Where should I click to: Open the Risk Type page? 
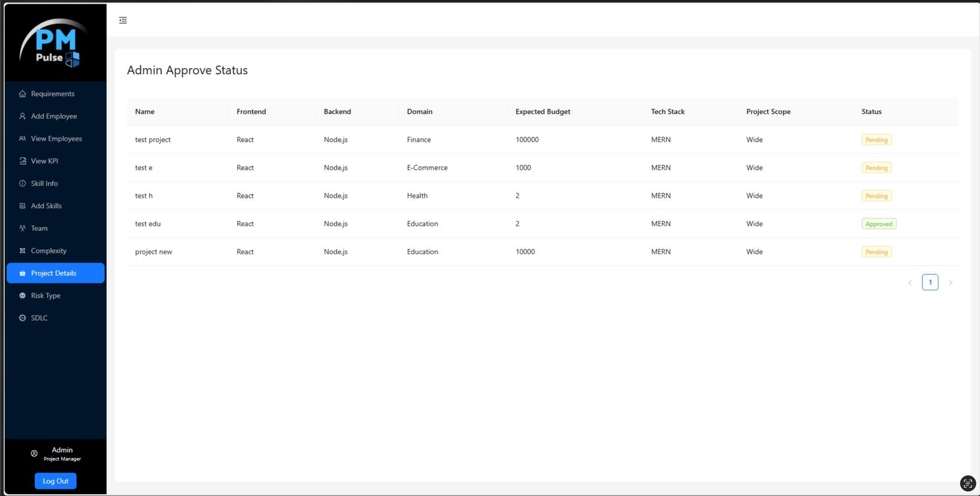[46, 296]
